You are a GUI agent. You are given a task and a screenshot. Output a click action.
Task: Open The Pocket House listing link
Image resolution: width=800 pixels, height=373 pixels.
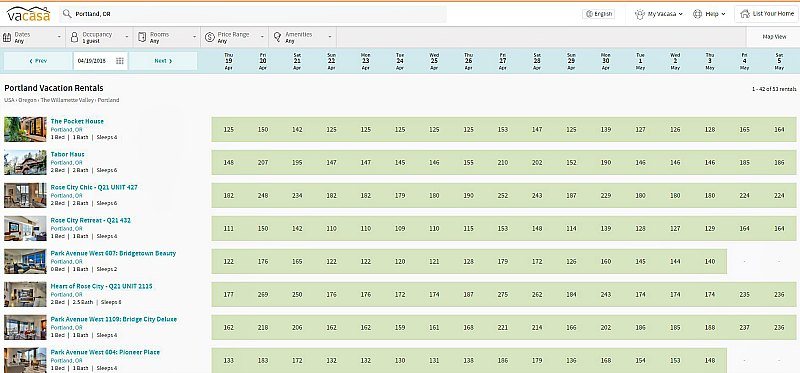point(77,121)
